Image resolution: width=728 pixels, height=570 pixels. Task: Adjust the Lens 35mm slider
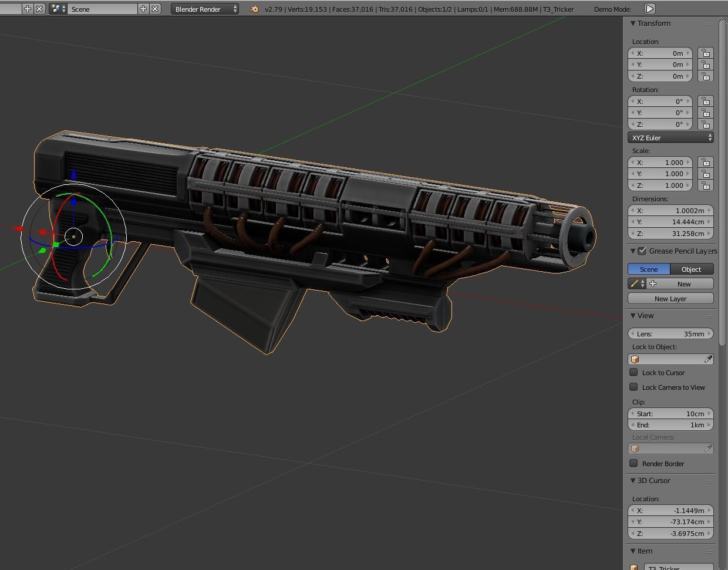[x=670, y=333]
